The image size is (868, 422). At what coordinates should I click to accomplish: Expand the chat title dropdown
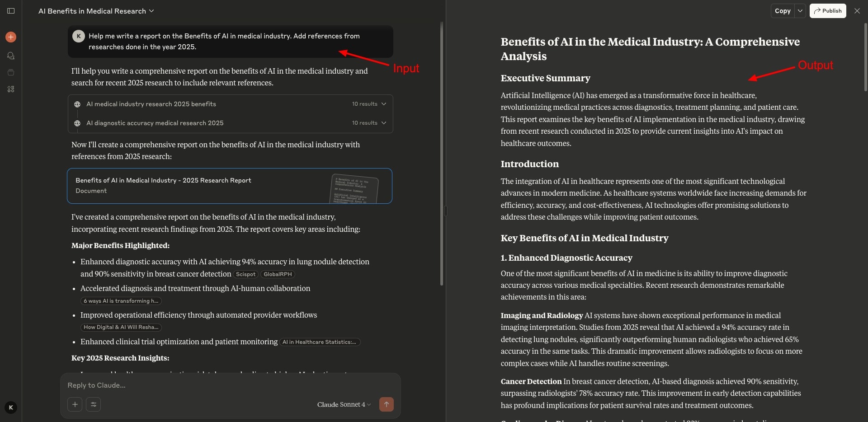pyautogui.click(x=151, y=11)
